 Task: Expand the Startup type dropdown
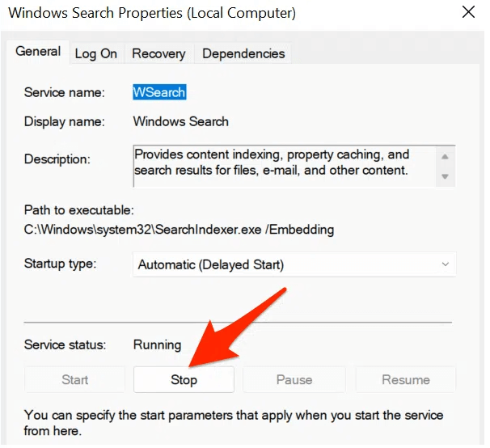[294, 264]
